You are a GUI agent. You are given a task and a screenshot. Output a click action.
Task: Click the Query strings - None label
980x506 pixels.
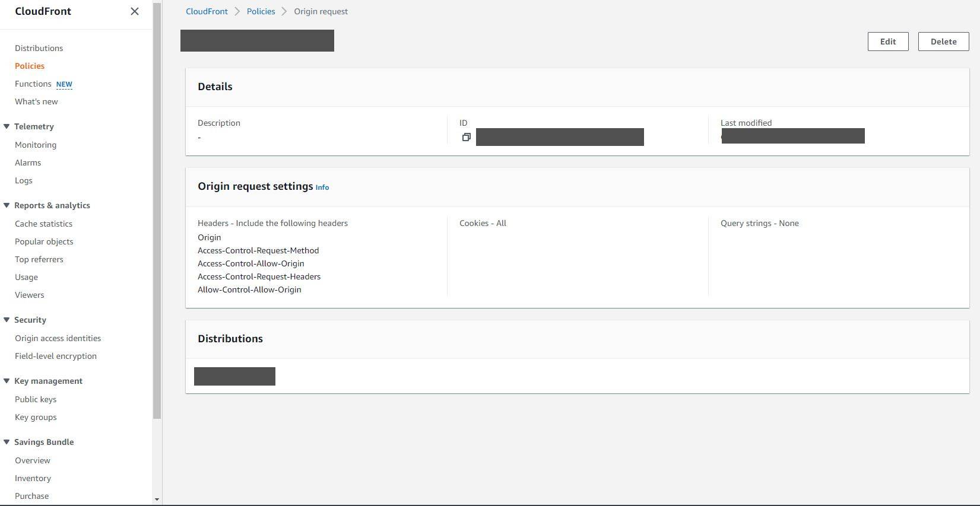(x=759, y=223)
